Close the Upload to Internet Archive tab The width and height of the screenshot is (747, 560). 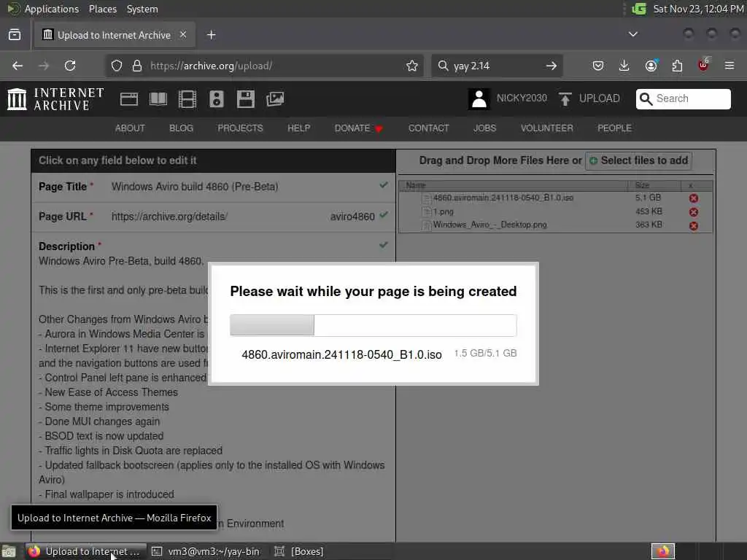tap(183, 35)
